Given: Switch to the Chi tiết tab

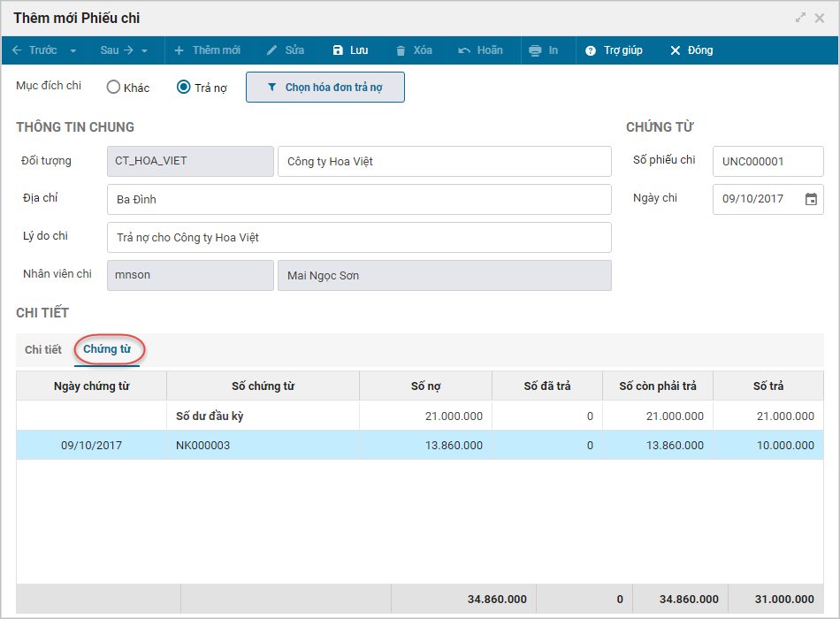Looking at the screenshot, I should [x=42, y=350].
